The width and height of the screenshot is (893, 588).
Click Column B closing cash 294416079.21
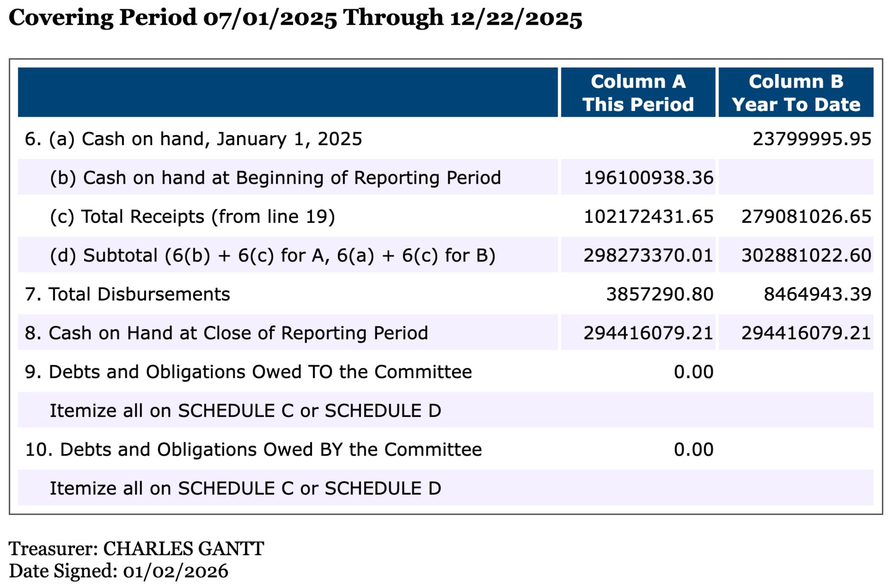806,333
